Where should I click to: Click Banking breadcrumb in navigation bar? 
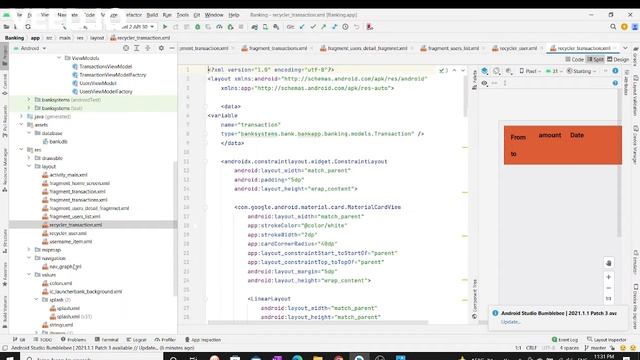coord(14,38)
